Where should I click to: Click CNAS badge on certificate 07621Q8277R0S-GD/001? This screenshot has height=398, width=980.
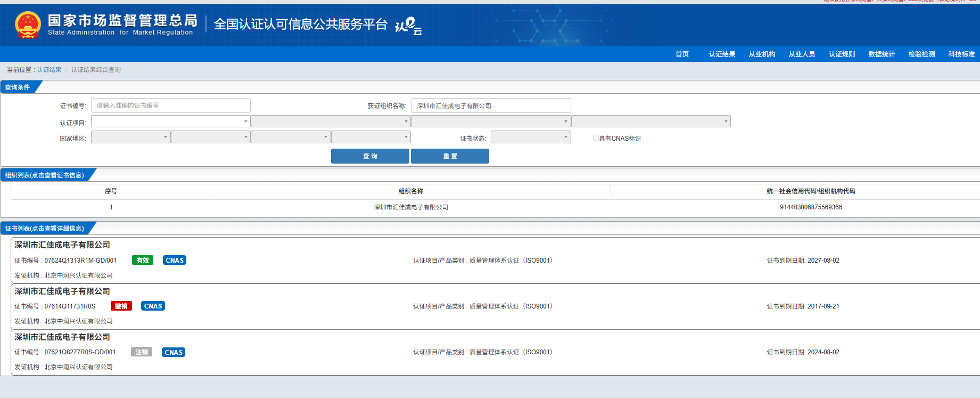coord(174,352)
